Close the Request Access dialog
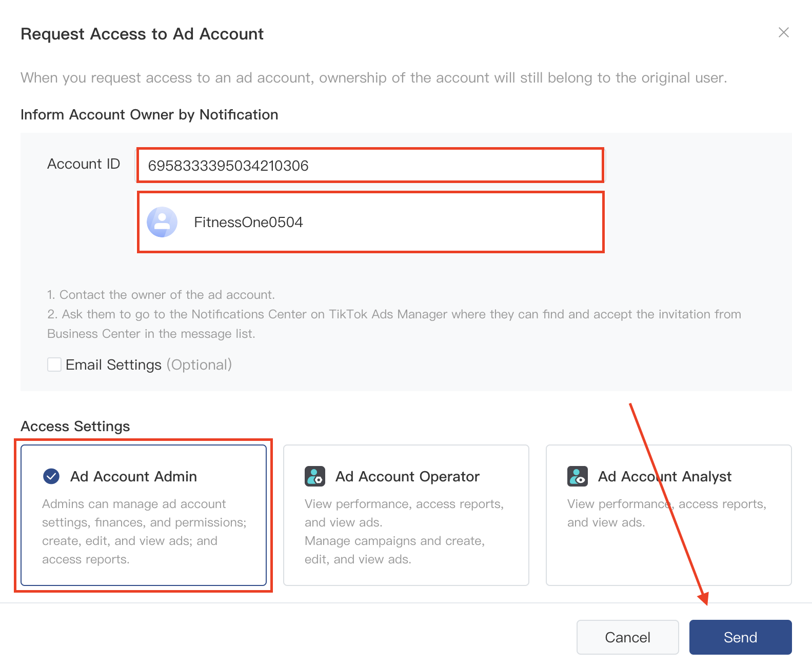This screenshot has width=812, height=668. click(x=783, y=33)
